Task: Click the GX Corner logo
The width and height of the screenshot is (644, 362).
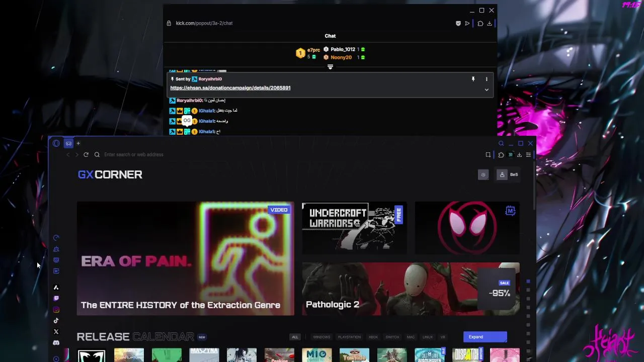Action: pyautogui.click(x=110, y=175)
